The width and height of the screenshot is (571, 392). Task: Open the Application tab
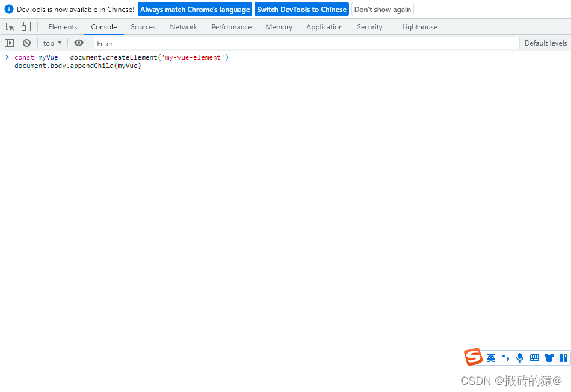point(324,27)
